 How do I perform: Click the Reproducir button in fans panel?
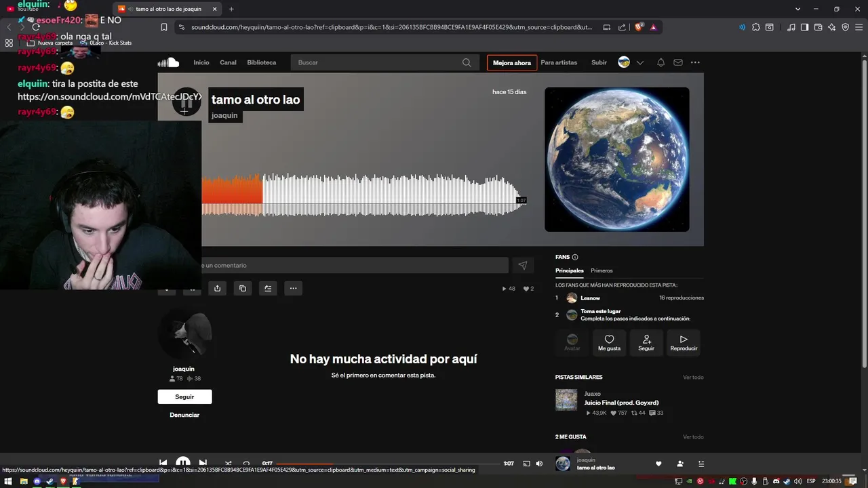click(684, 342)
